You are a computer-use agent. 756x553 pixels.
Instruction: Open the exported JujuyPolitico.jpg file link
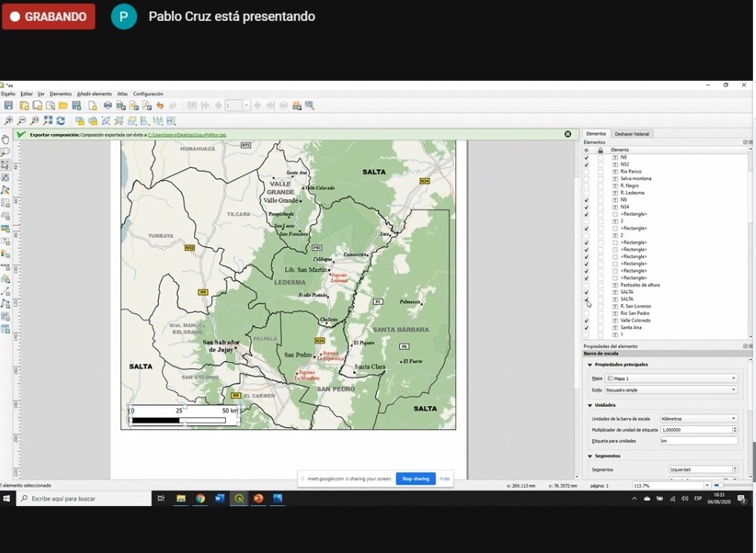186,135
